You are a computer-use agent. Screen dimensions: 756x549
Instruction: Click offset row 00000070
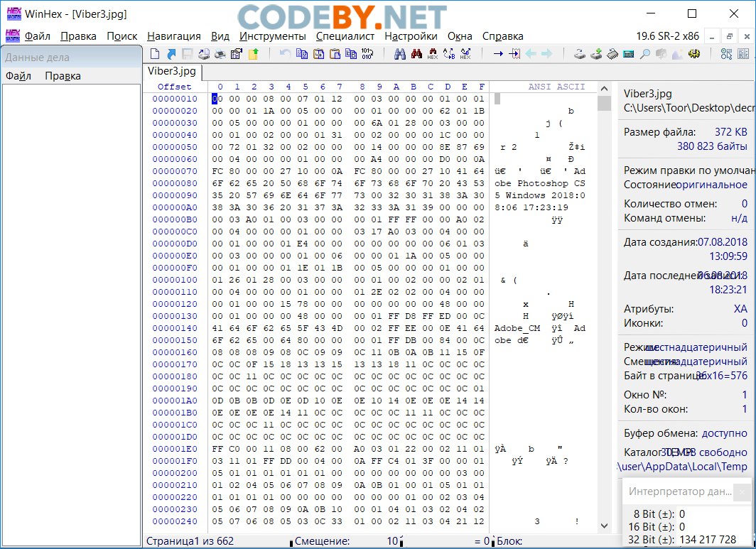click(175, 171)
